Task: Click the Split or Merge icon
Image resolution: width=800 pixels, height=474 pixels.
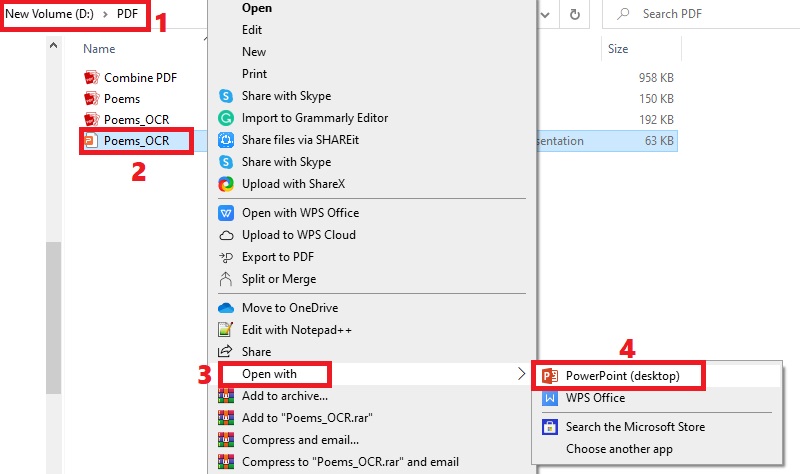Action: [x=226, y=279]
